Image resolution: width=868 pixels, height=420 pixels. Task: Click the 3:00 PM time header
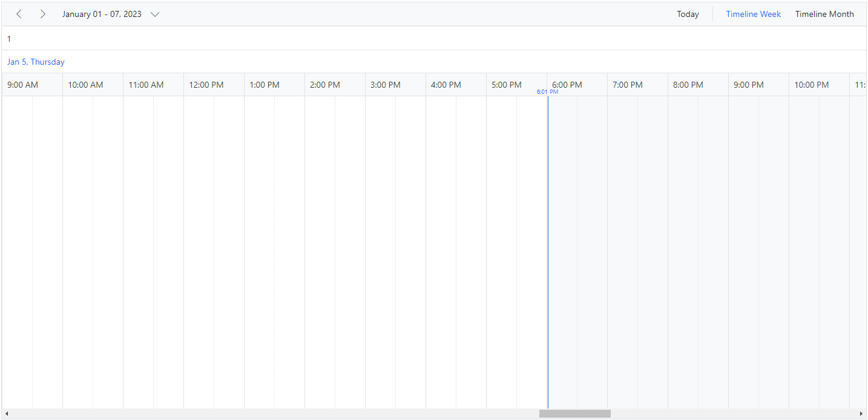pyautogui.click(x=395, y=85)
